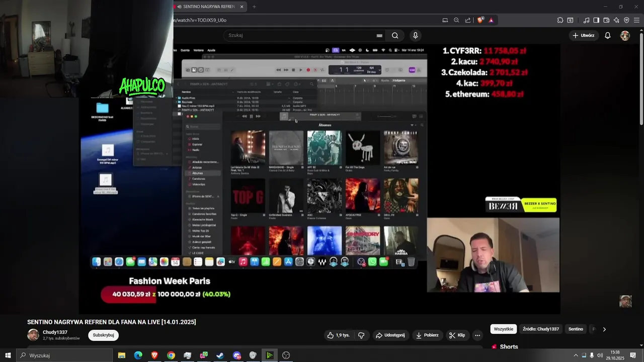This screenshot has height=362, width=644.
Task: Open the more actions three-dot menu
Action: tap(477, 335)
